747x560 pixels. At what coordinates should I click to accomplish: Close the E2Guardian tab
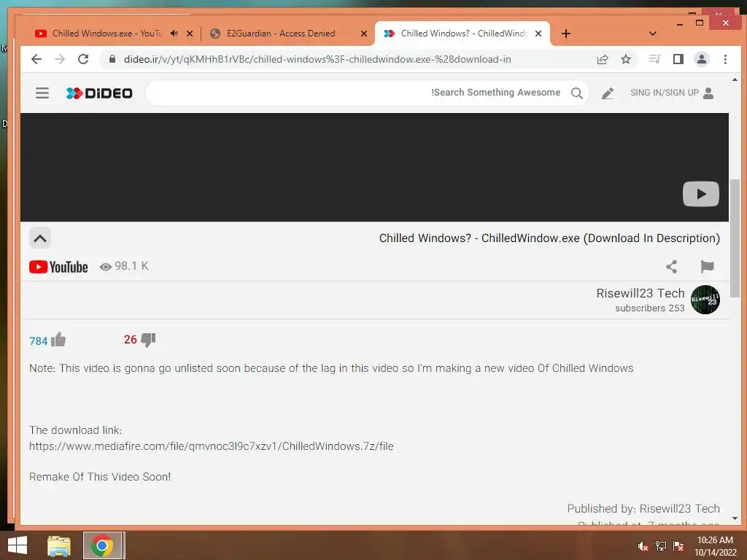pos(364,34)
